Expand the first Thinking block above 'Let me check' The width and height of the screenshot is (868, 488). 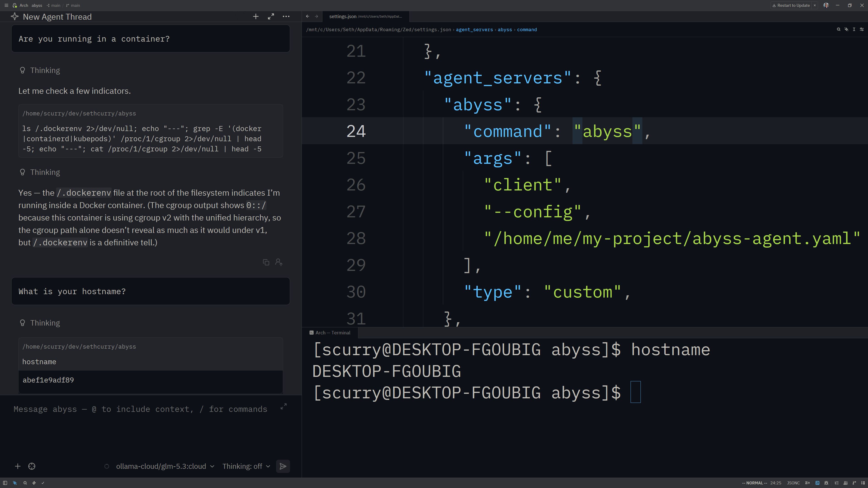(x=40, y=70)
